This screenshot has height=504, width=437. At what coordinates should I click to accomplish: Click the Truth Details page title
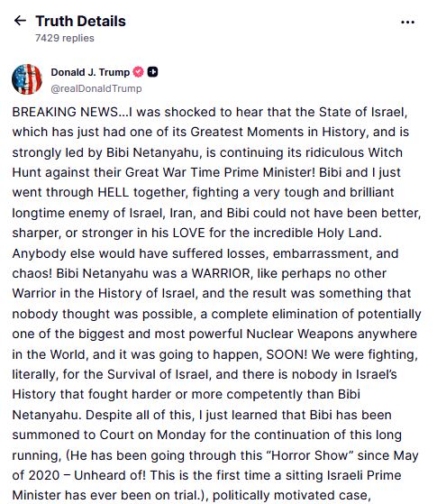click(81, 22)
